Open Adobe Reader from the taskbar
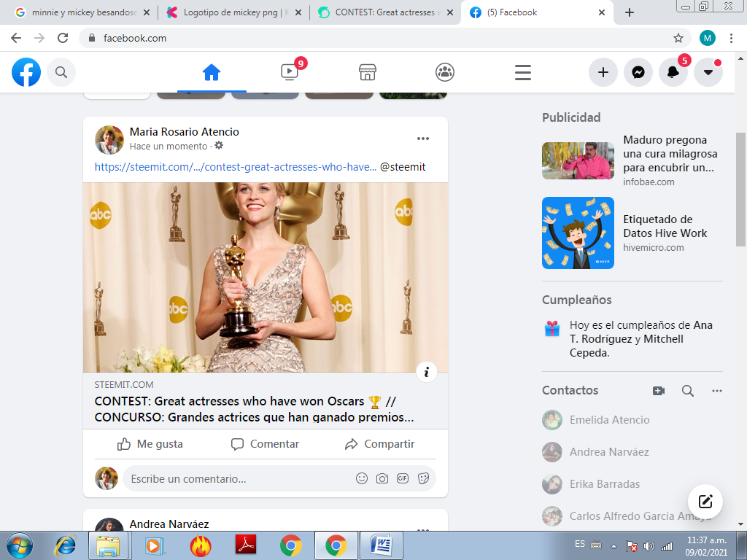This screenshot has width=747, height=560. (246, 545)
